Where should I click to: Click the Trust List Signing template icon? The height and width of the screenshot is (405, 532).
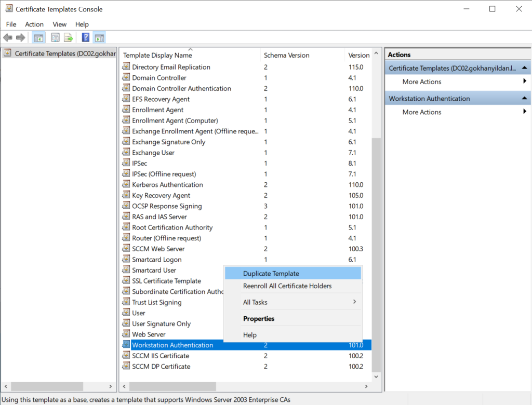126,302
